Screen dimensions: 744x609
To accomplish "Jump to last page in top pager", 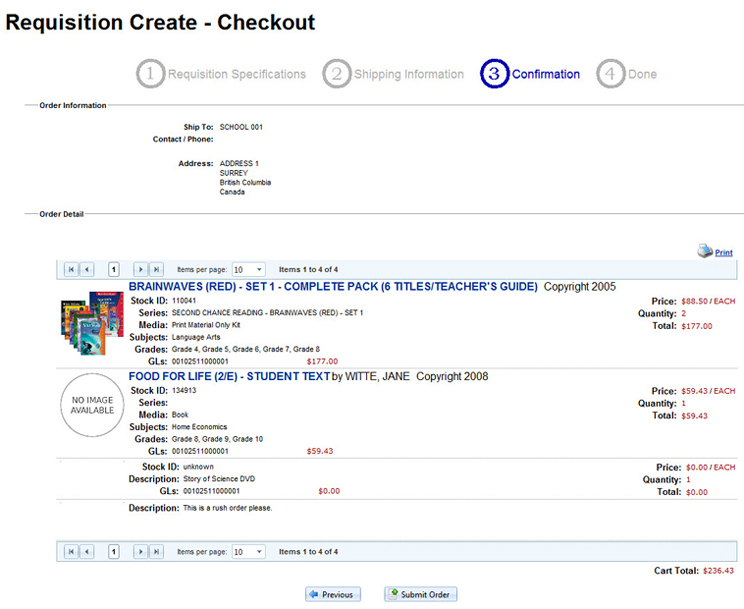I will [x=156, y=270].
